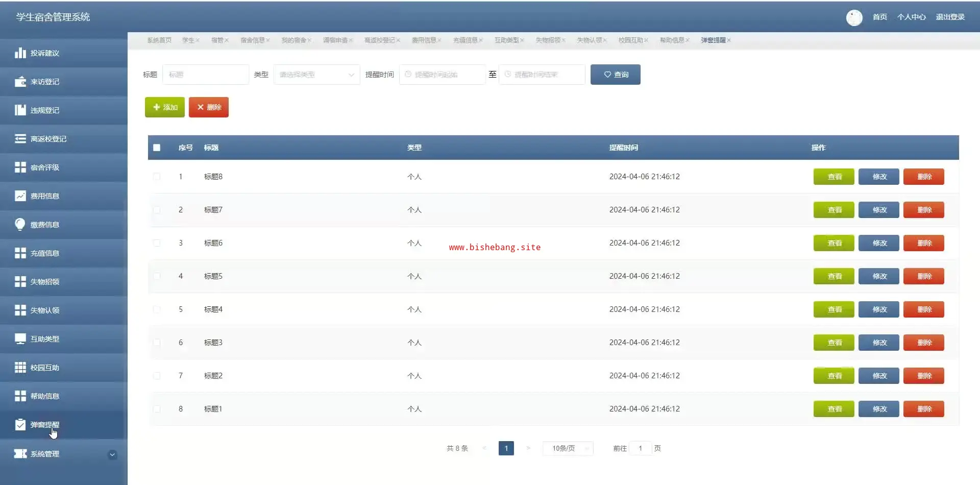
Task: Click the green 添加 add button
Action: (x=165, y=107)
